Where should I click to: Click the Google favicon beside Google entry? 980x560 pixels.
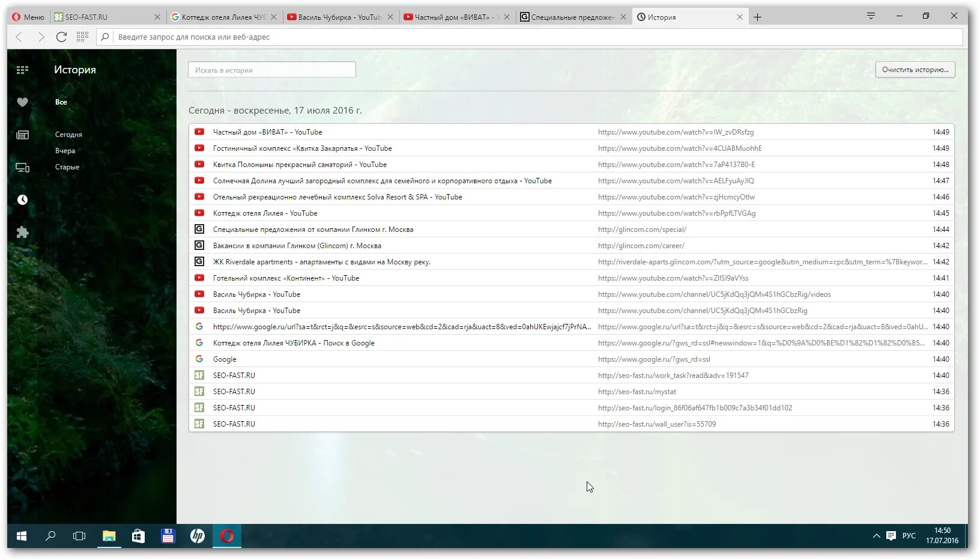click(199, 359)
